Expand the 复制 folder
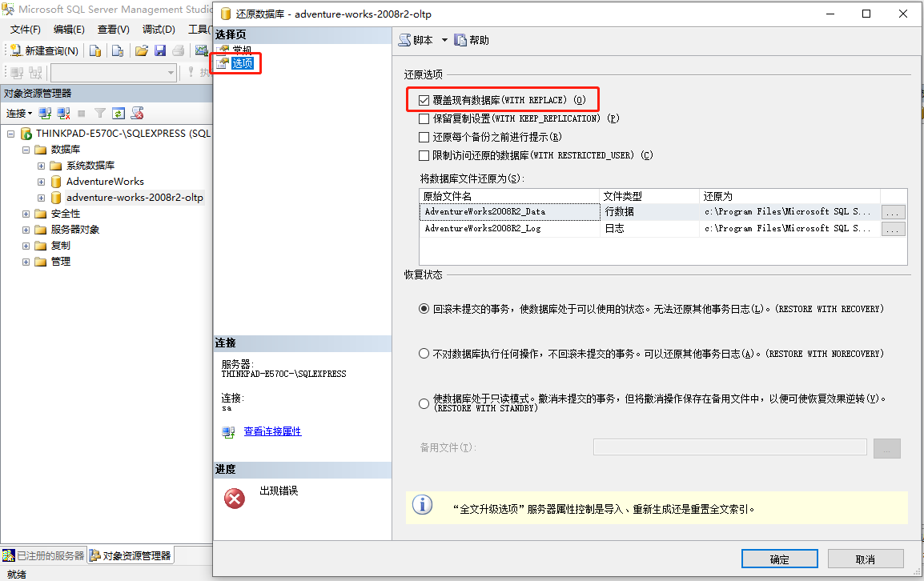924x581 pixels. (26, 245)
